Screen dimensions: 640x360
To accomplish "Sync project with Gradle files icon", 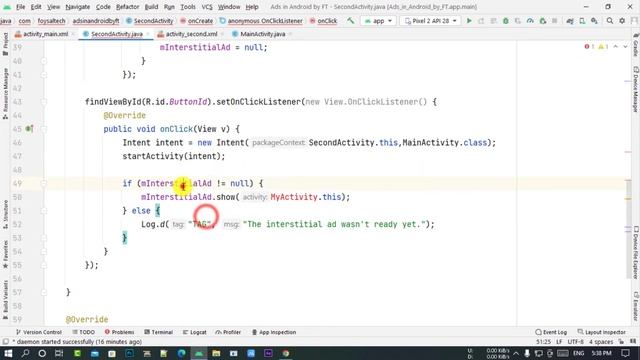I will point(570,20).
